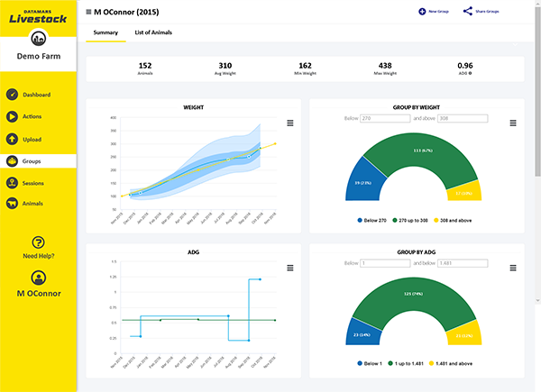Click the Dashboard speedometer icon
This screenshot has height=392, width=541.
(11, 95)
